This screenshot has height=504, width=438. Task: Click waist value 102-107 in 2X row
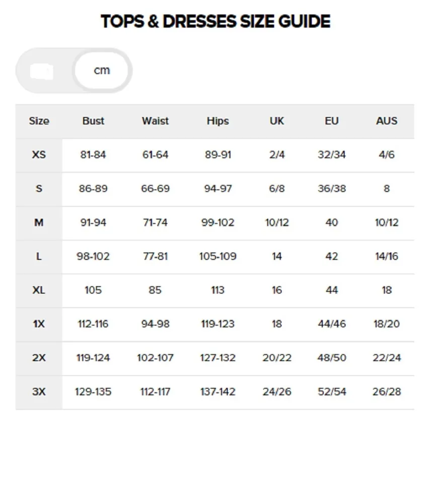click(155, 358)
